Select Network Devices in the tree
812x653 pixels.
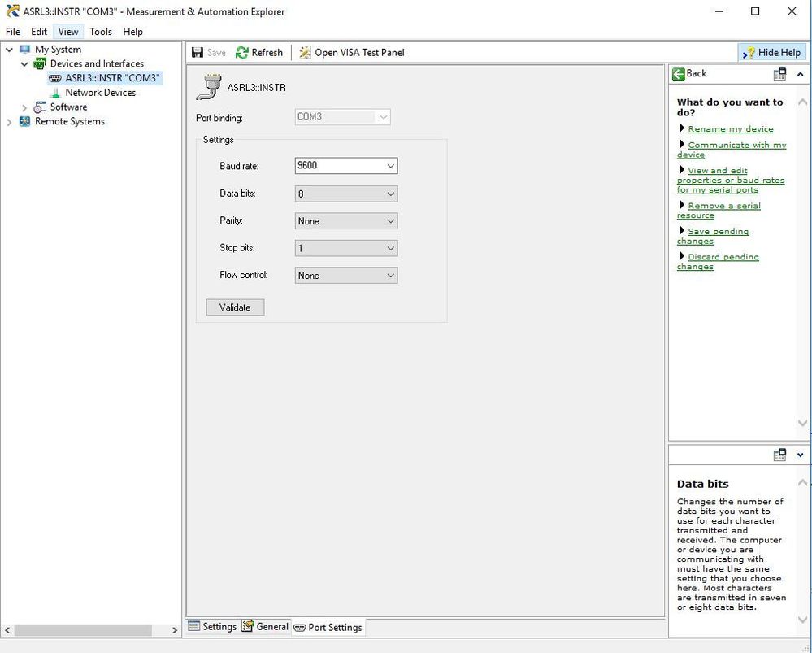coord(101,93)
